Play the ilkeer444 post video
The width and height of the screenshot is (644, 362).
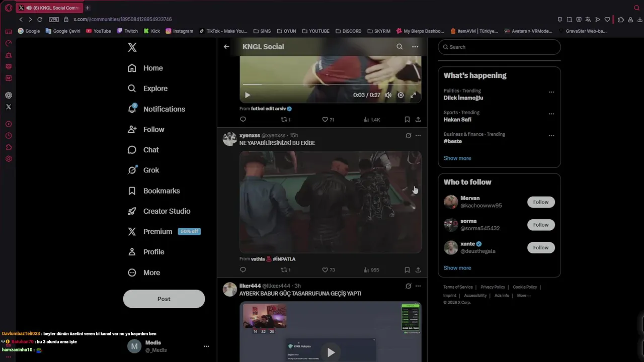331,352
